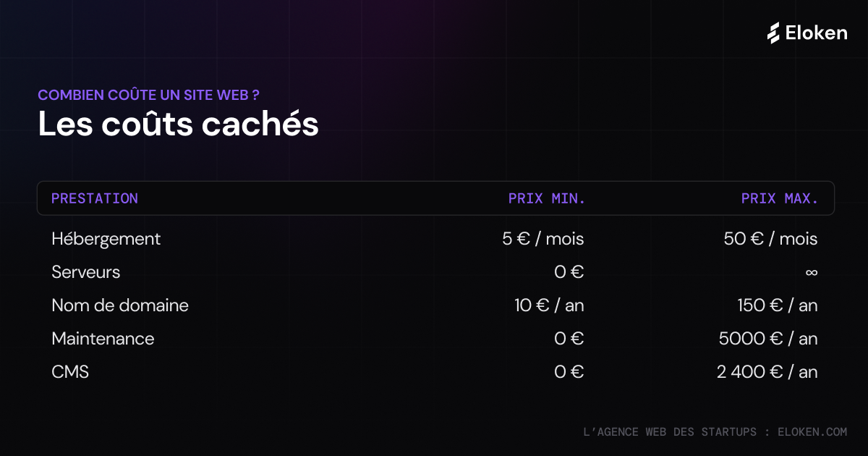This screenshot has width=868, height=456.
Task: Click the 50 € / mois price
Action: point(770,239)
